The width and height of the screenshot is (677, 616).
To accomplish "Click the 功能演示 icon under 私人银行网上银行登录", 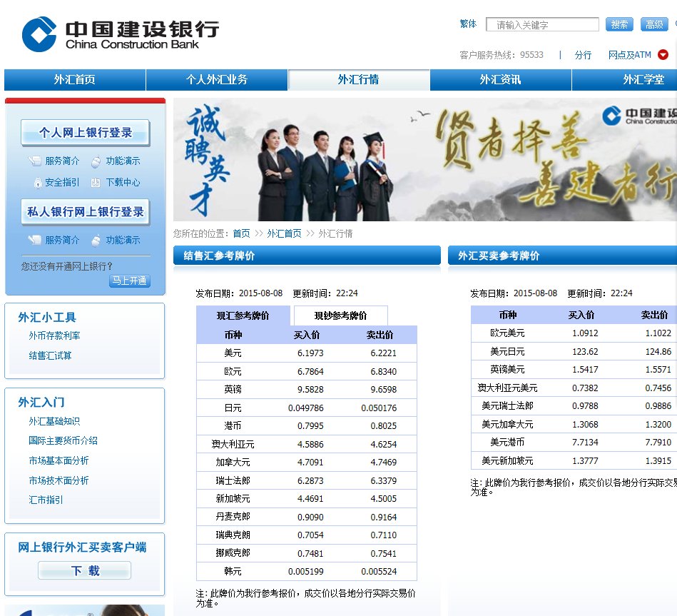I will pos(96,240).
